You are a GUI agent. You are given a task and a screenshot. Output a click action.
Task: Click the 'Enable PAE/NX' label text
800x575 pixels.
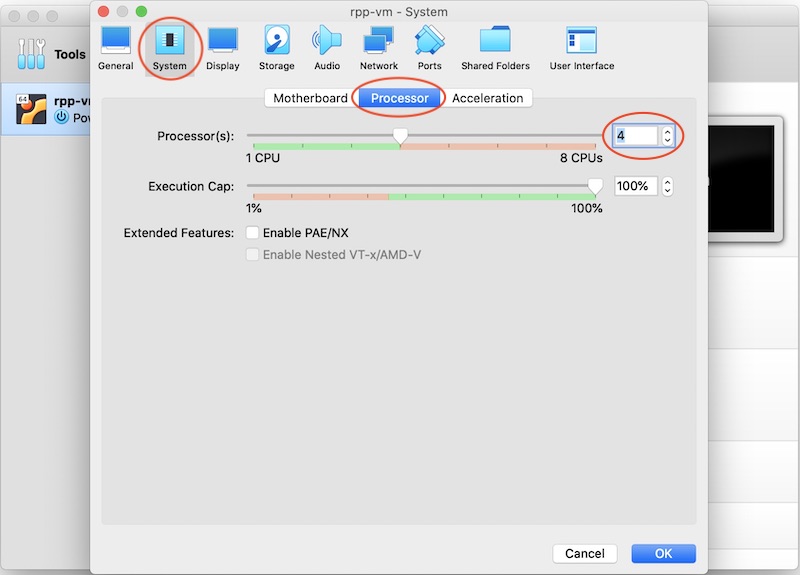(306, 233)
